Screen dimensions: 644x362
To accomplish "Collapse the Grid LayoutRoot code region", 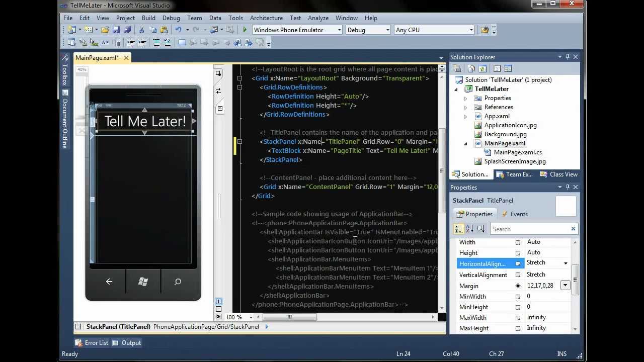I will pos(240,78).
